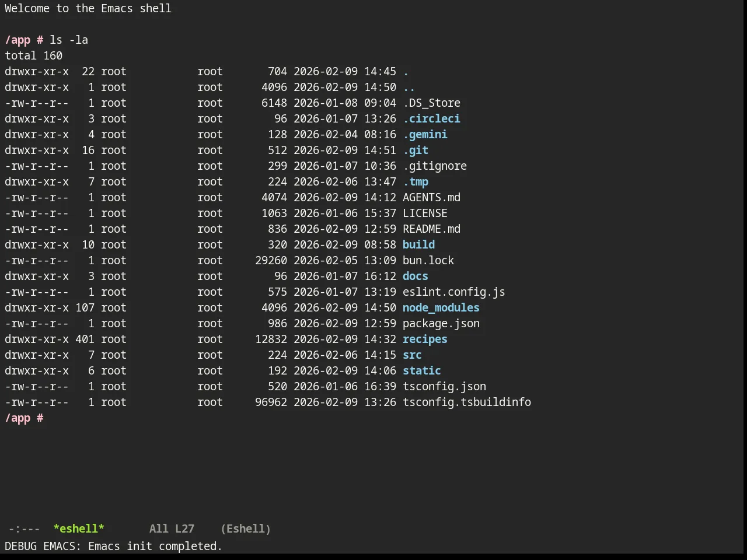Screen dimensions: 747x560
Task: Click the size value 29260
Action: (271, 260)
